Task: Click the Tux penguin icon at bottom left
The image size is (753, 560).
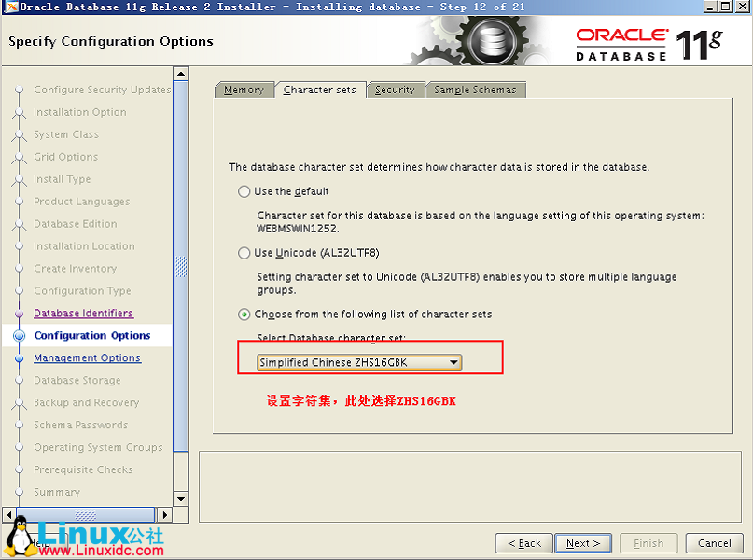Action: coord(19,534)
